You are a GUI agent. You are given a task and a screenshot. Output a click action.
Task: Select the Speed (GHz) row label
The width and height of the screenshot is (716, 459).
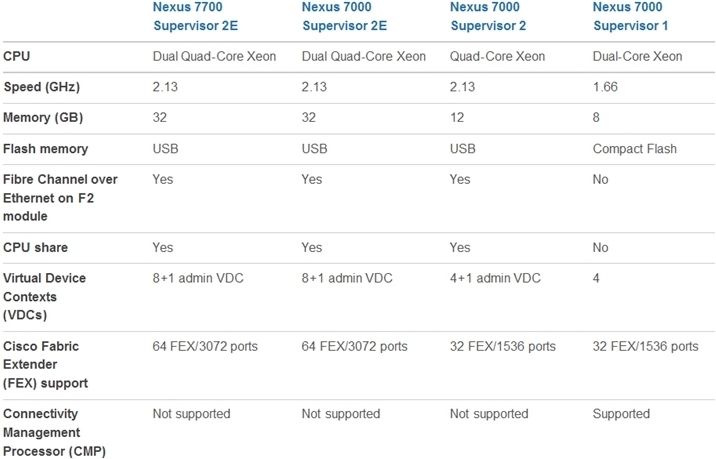[x=42, y=87]
